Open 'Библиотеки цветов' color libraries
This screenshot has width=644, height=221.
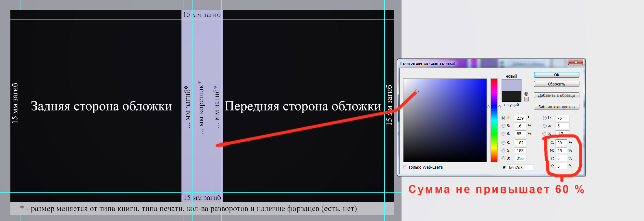click(x=556, y=107)
